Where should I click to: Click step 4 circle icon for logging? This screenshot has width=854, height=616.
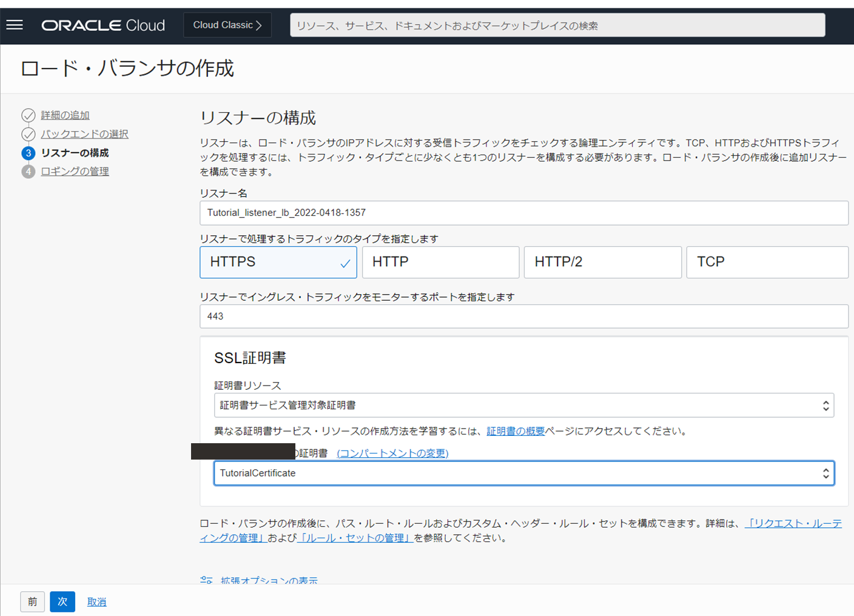click(28, 172)
